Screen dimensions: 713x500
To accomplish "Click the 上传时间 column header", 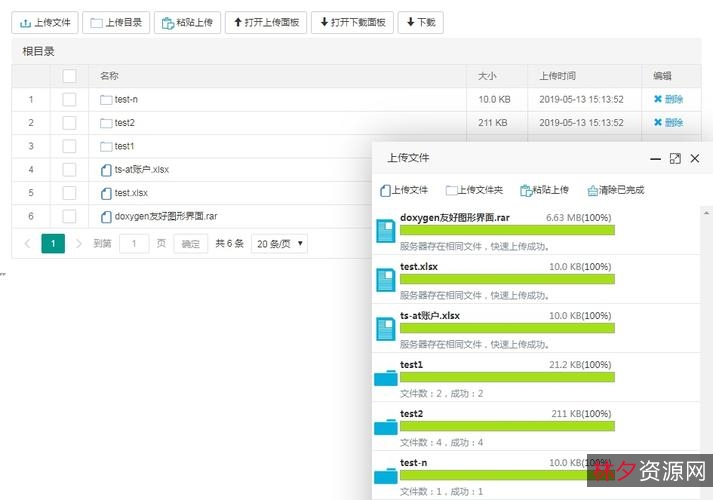I will point(557,76).
